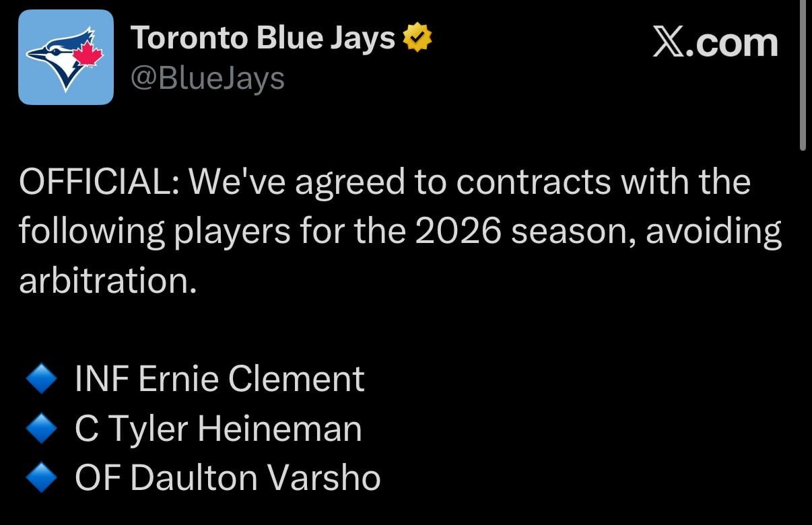Click the word arbitration in the tweet
This screenshot has width=812, height=525.
pos(108,277)
